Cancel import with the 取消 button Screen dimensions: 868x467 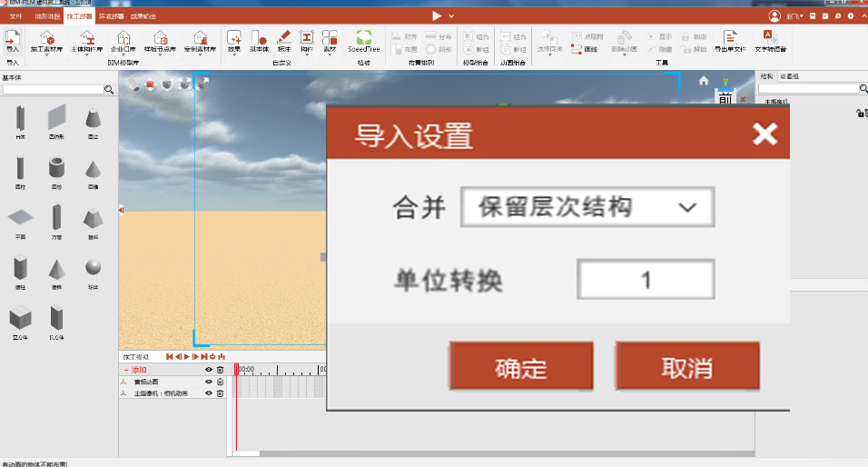[x=687, y=366]
